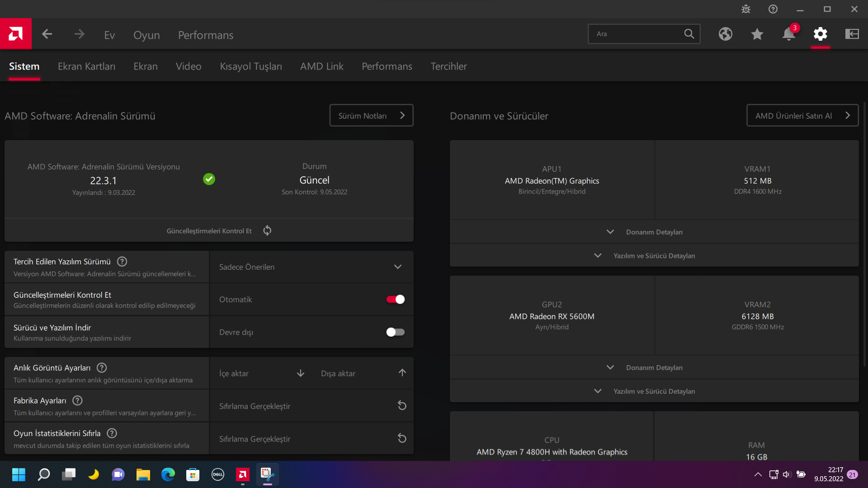Open the notifications bell icon
The width and height of the screenshot is (868, 488).
tap(788, 34)
